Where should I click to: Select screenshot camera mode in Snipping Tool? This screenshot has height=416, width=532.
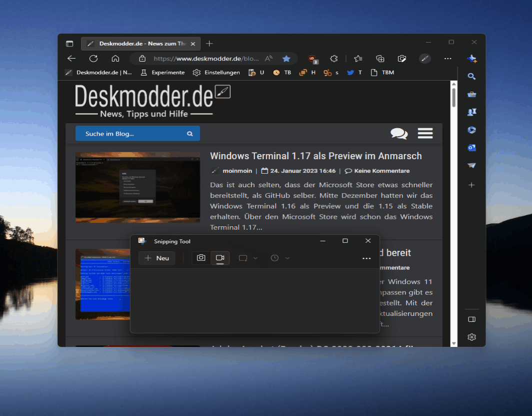201,258
